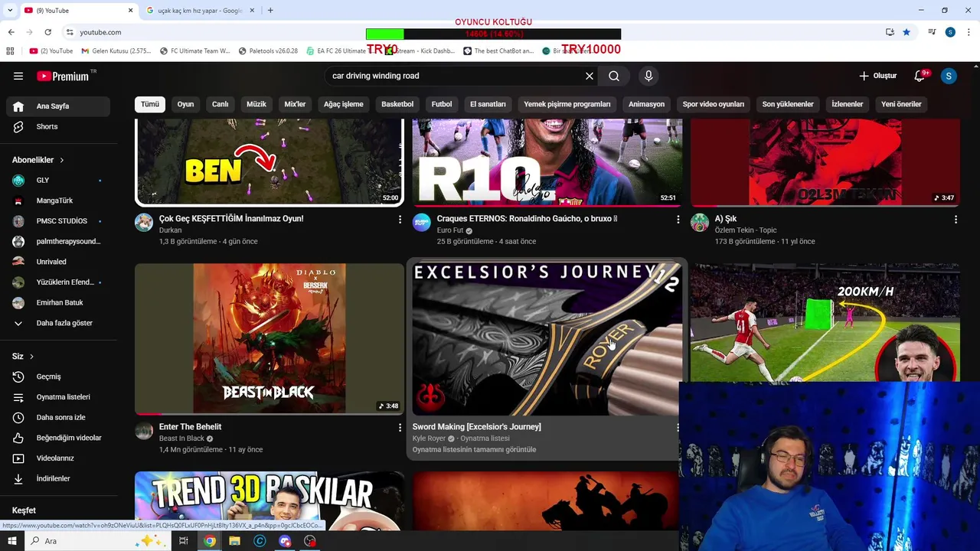980x551 pixels.
Task: Select the Animasyon filter chip
Action: coord(646,104)
